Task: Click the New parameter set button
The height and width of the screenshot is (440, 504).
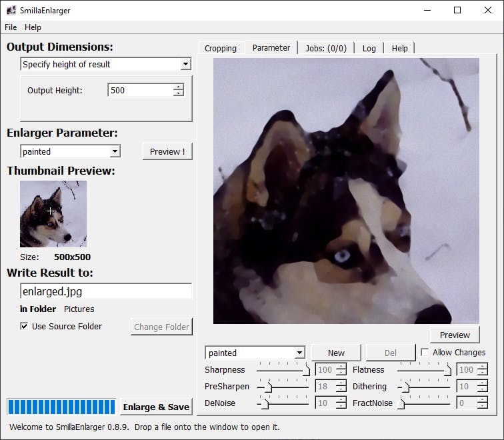Action: coord(336,353)
